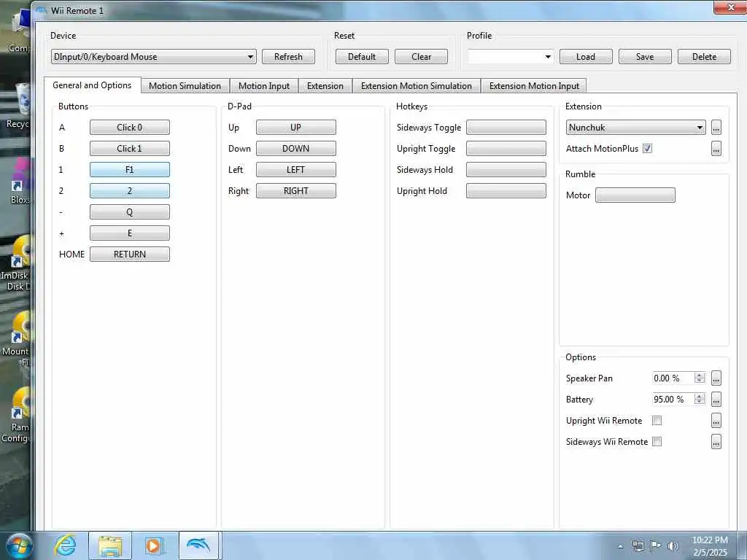Go to the Extension tab
Image resolution: width=747 pixels, height=560 pixels.
(x=325, y=86)
